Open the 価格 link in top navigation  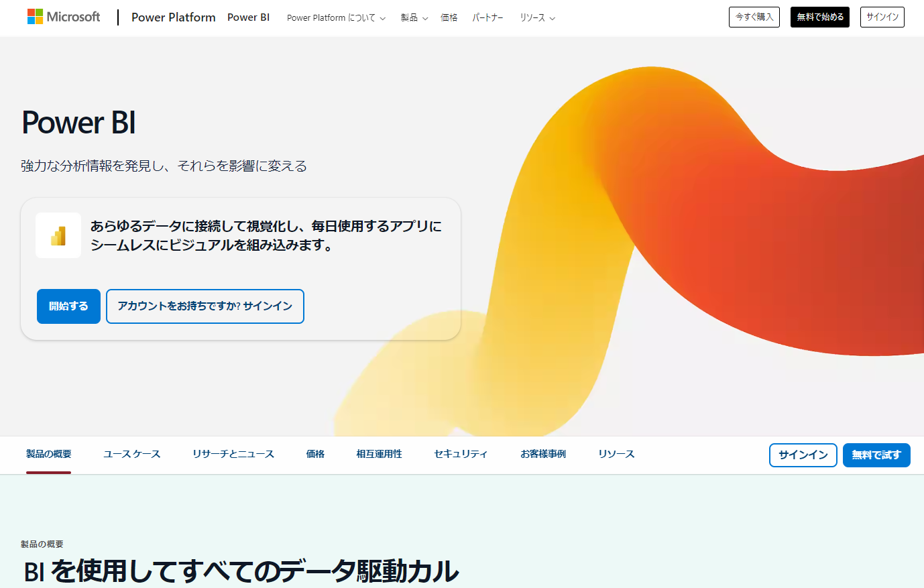pyautogui.click(x=449, y=18)
